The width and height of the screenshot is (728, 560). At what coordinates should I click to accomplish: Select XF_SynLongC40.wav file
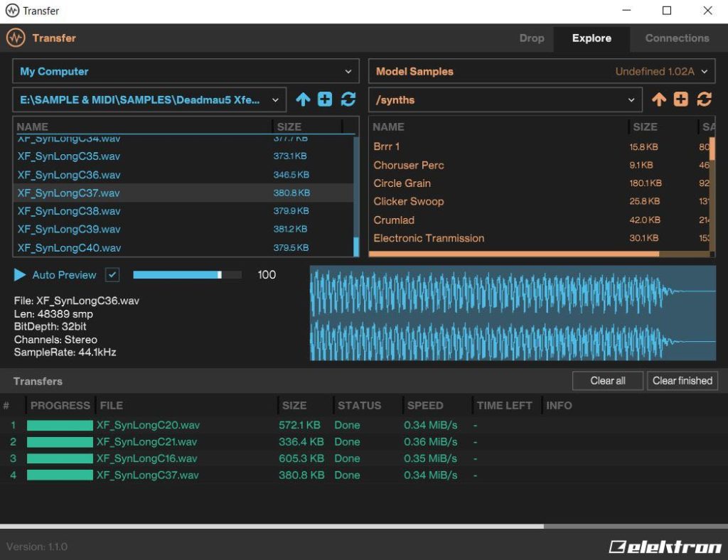[183, 248]
